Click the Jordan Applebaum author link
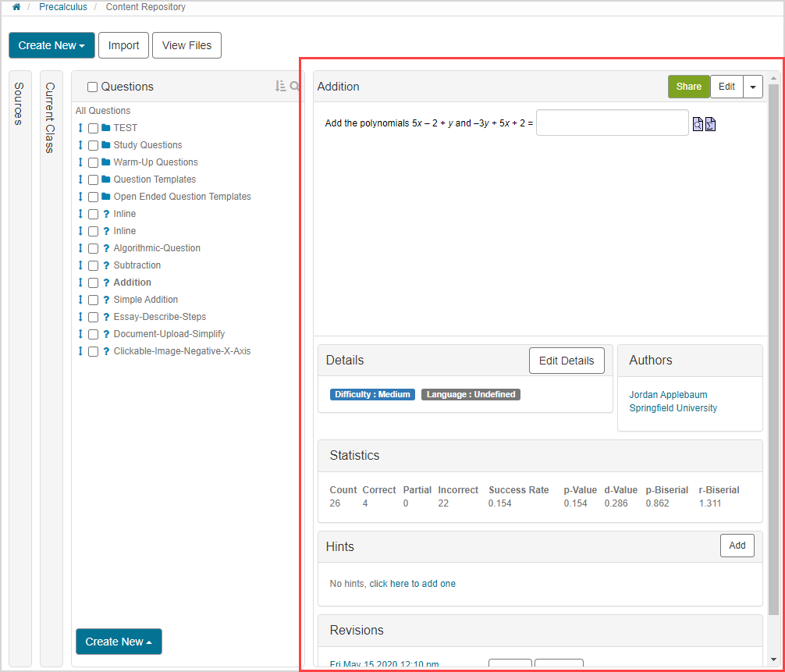 (668, 395)
